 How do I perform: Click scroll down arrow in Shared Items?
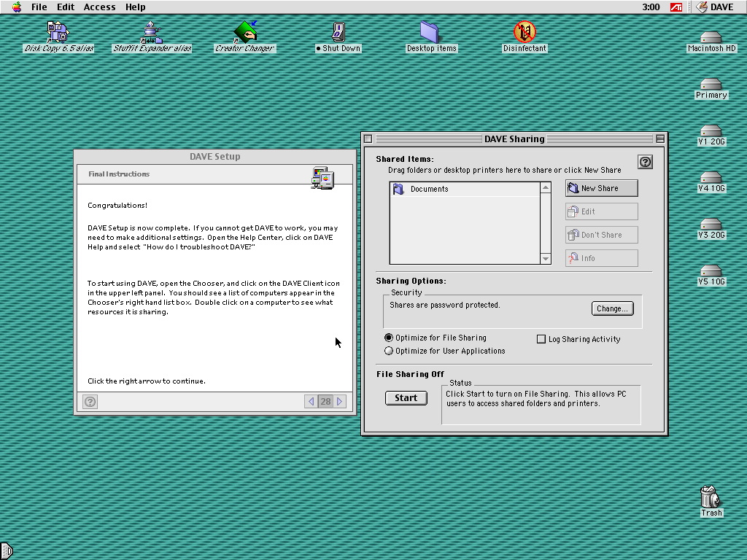click(546, 259)
